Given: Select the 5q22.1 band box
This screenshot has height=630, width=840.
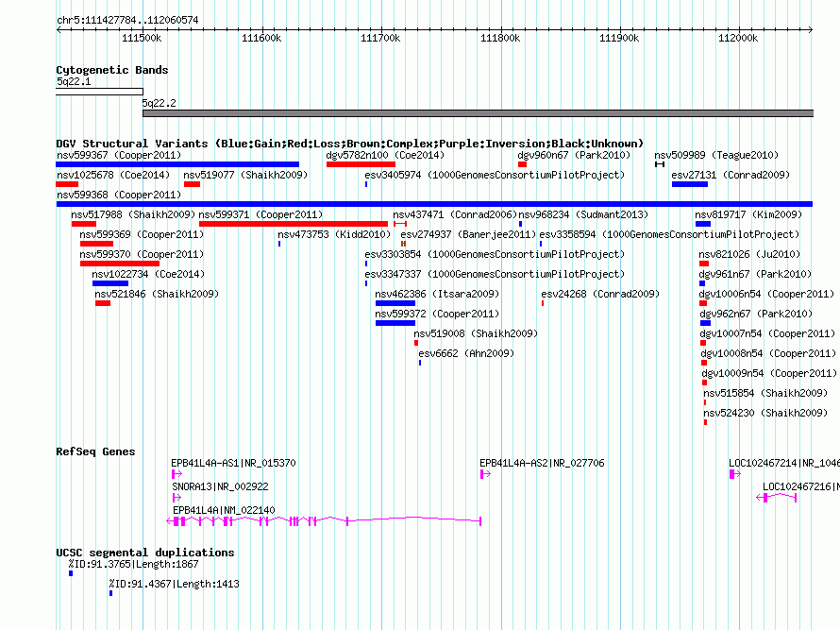Looking at the screenshot, I should click(x=100, y=92).
